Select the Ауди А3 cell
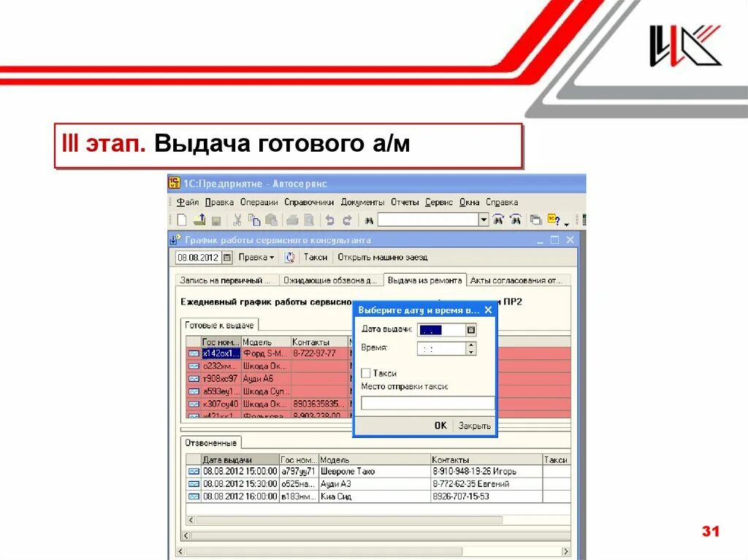Screen dimensions: 748x560 (x=375, y=483)
